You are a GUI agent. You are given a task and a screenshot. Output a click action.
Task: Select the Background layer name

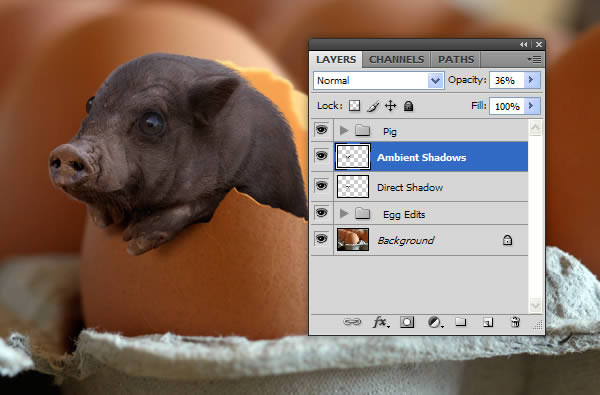[x=406, y=240]
